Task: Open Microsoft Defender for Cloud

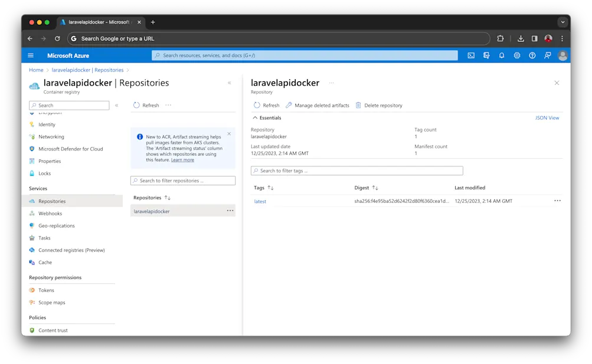Action: 72,149
